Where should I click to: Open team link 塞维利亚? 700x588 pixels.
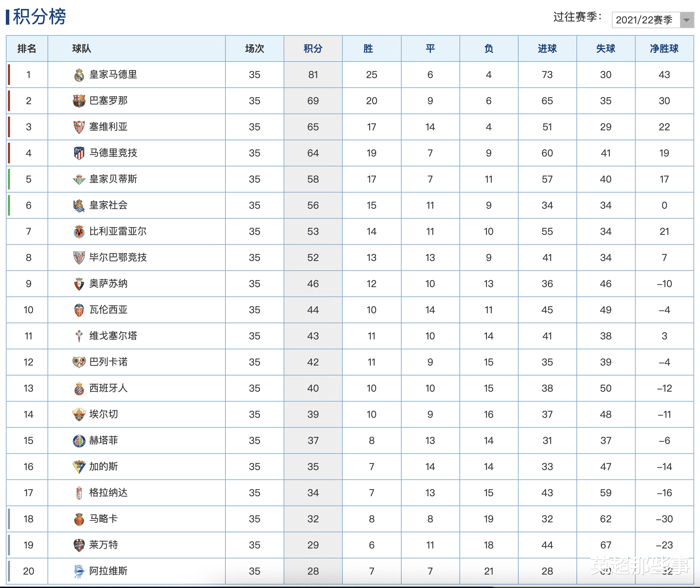[x=108, y=127]
